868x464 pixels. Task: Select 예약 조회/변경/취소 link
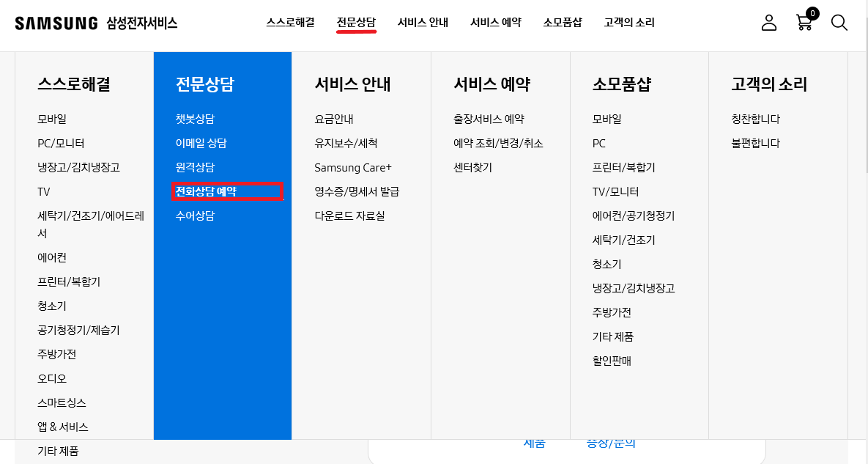(x=498, y=144)
